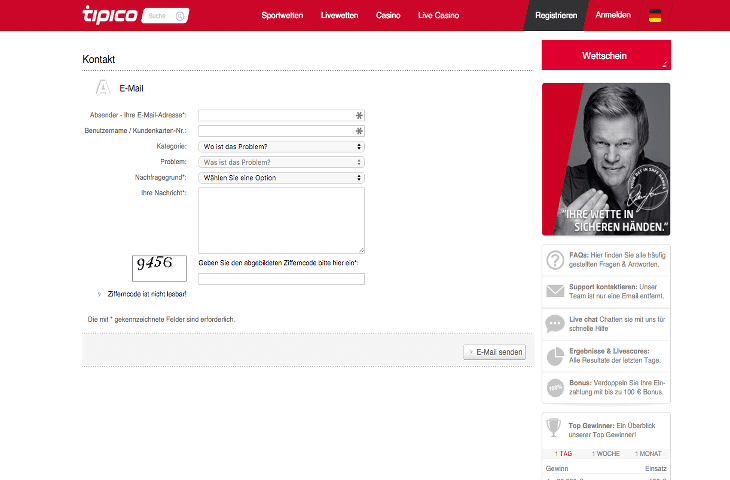The image size is (730, 480).
Task: Click the Wettschein expand corner arrow
Action: pyautogui.click(x=664, y=64)
